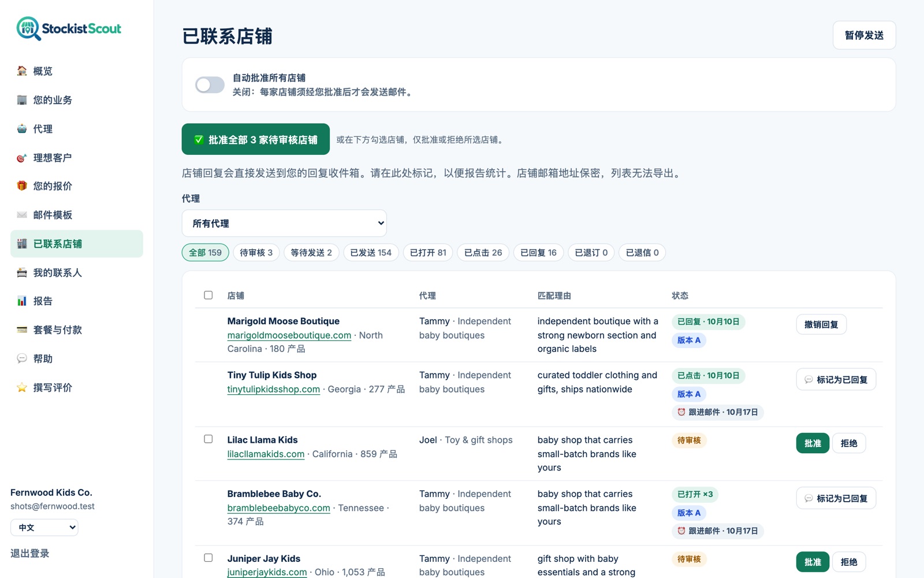Click 待审核 badge for Lilac Llama Kids

(x=689, y=440)
